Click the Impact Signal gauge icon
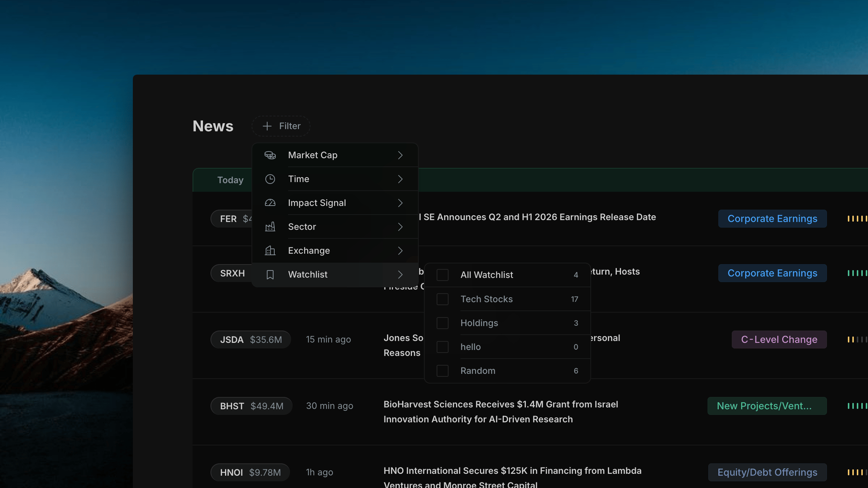The width and height of the screenshot is (868, 488). [x=270, y=203]
